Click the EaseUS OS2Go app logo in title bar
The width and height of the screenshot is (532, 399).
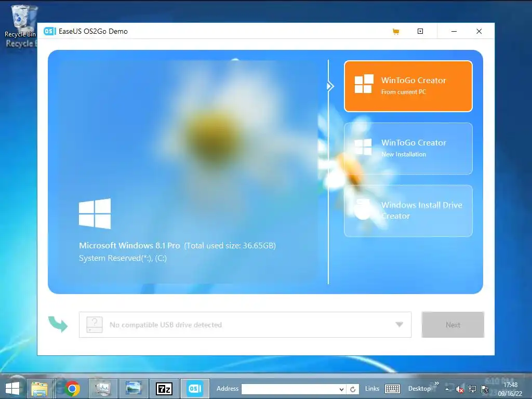coord(49,31)
